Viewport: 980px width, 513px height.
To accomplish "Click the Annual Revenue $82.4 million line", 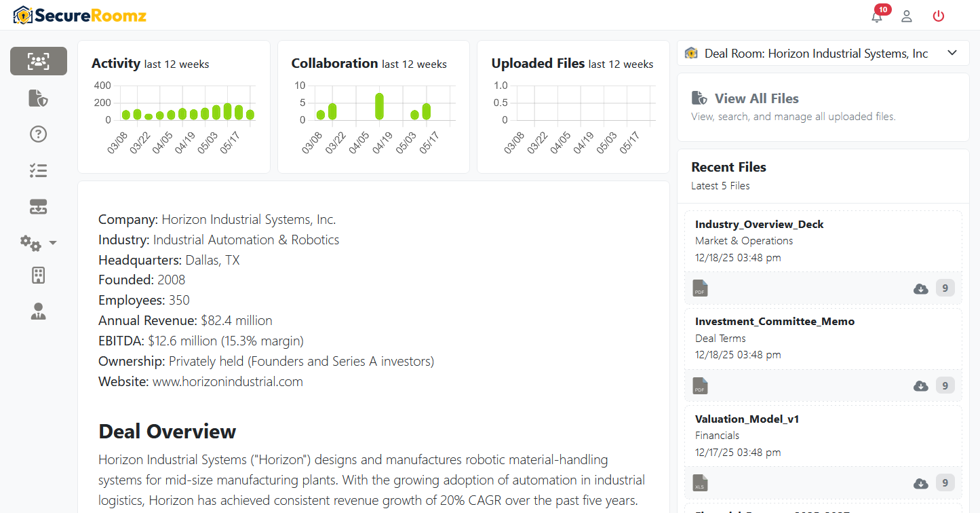I will click(185, 320).
